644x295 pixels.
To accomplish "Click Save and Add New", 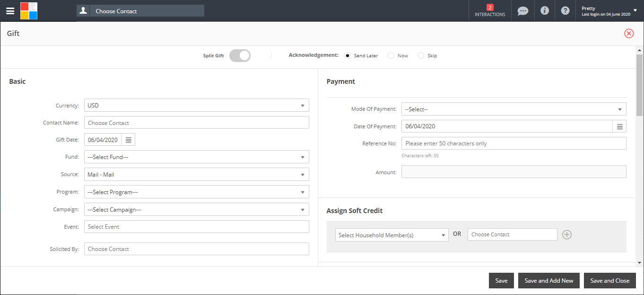I will click(549, 280).
